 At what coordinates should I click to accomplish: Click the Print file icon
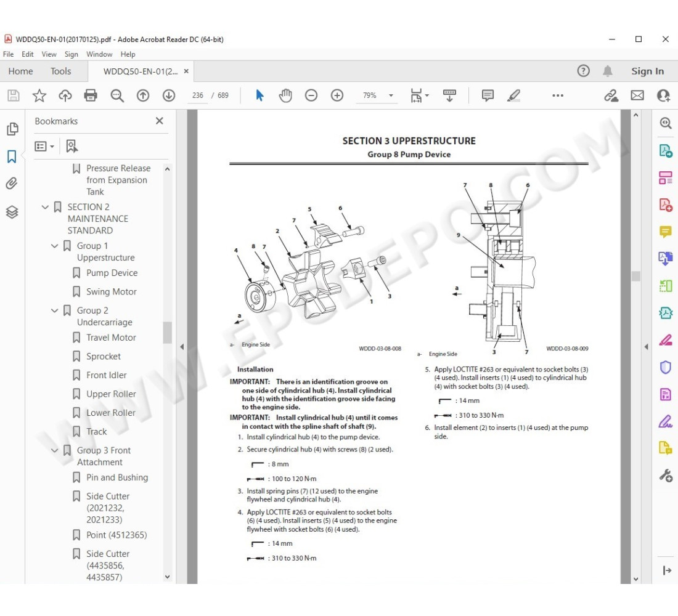pyautogui.click(x=91, y=95)
